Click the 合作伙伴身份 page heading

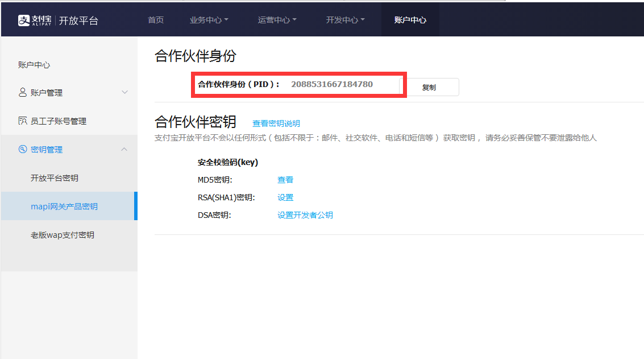pos(196,56)
